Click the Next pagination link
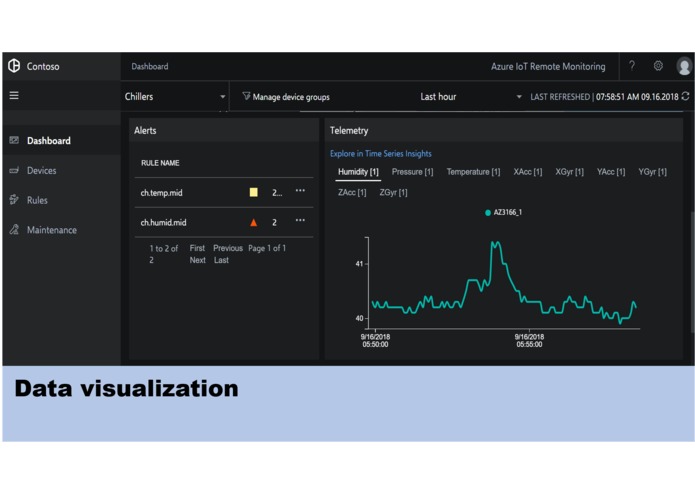This screenshot has width=695, height=494. pos(197,260)
